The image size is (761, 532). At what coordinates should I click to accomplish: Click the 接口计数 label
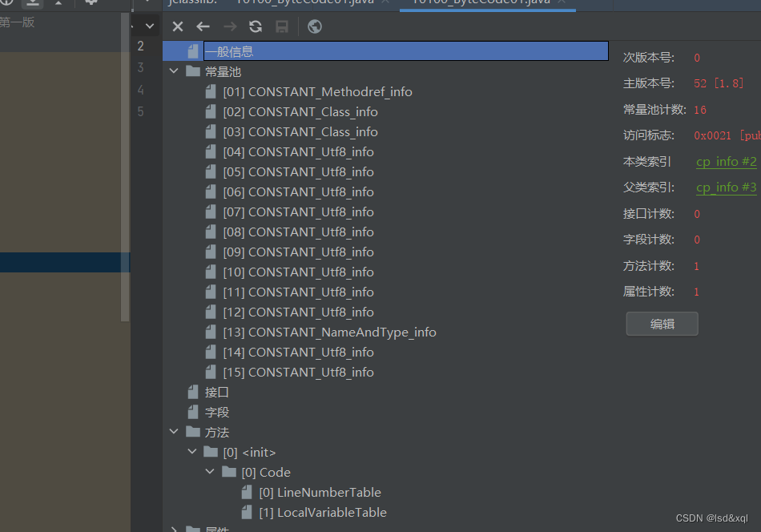pyautogui.click(x=648, y=214)
